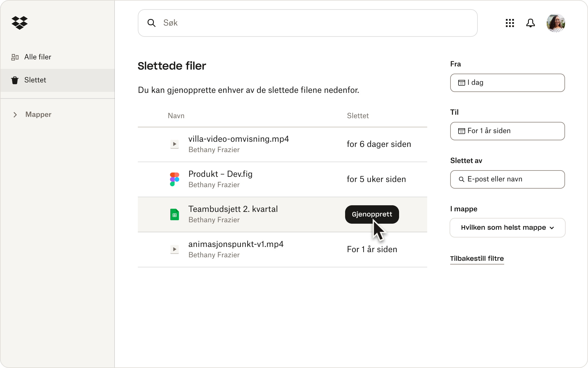Select file animasjonspunkt-v1.mp4
Viewport: 588px width, 368px height.
[x=236, y=244]
